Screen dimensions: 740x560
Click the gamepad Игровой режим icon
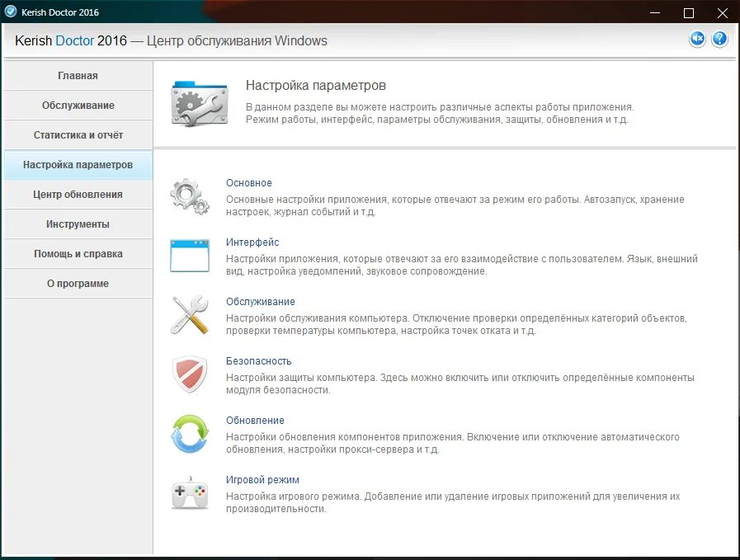(x=190, y=493)
